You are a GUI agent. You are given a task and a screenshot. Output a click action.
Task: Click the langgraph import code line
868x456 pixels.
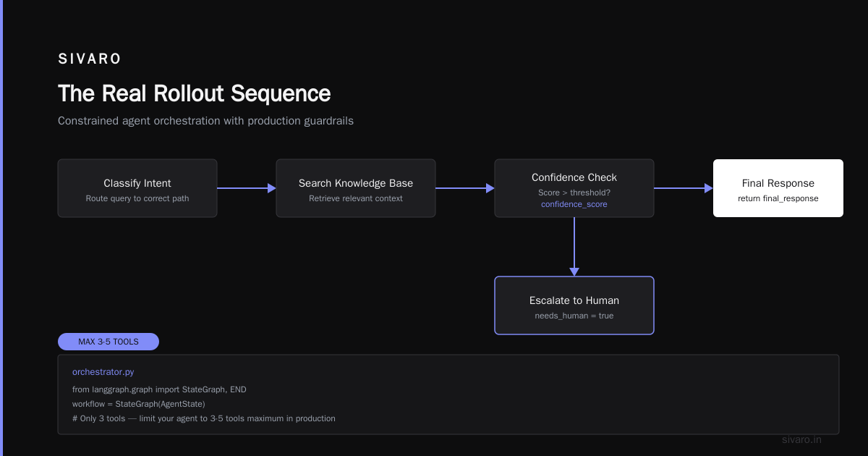159,389
